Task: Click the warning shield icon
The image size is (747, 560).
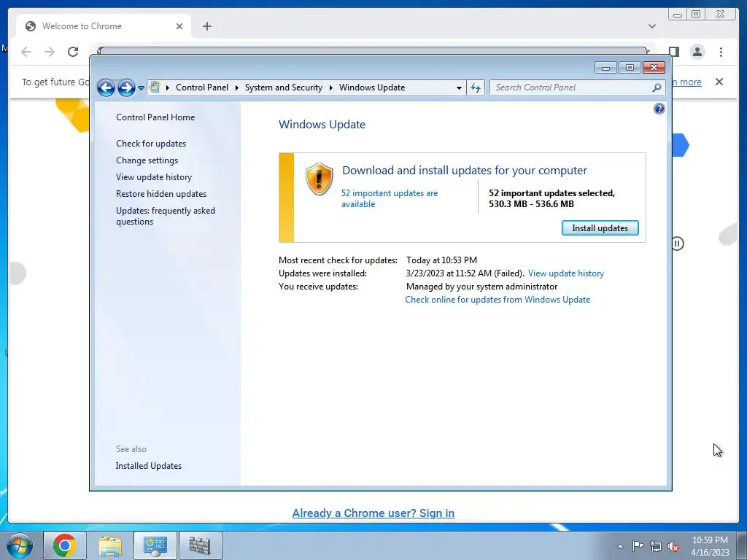Action: click(x=319, y=179)
